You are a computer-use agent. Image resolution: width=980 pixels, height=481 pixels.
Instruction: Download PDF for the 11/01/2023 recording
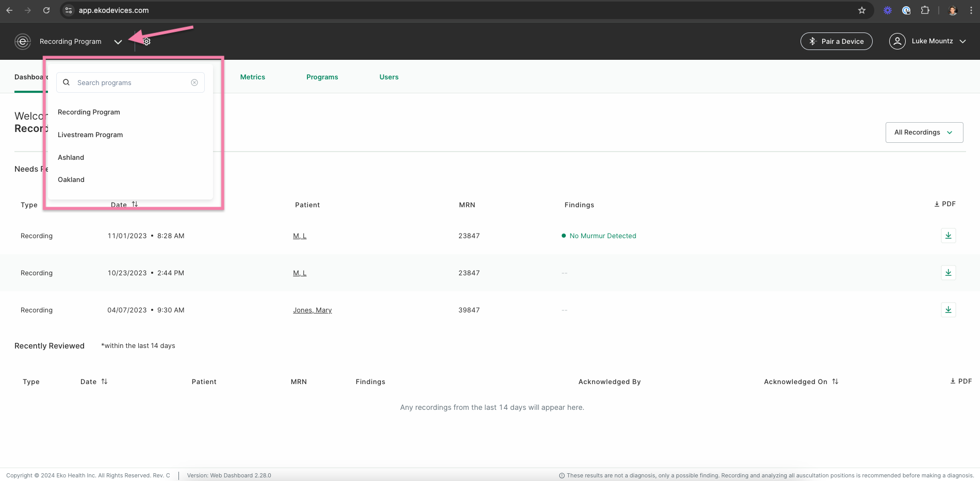point(948,236)
